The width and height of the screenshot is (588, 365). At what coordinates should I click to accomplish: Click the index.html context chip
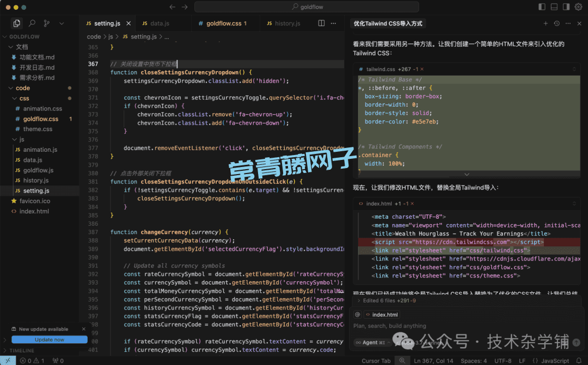point(382,315)
